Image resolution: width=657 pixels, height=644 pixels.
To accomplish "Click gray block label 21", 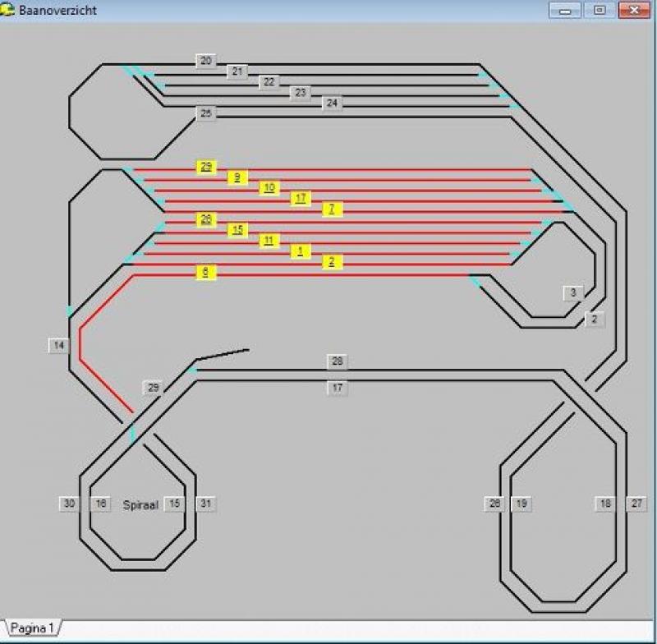I will [x=237, y=71].
